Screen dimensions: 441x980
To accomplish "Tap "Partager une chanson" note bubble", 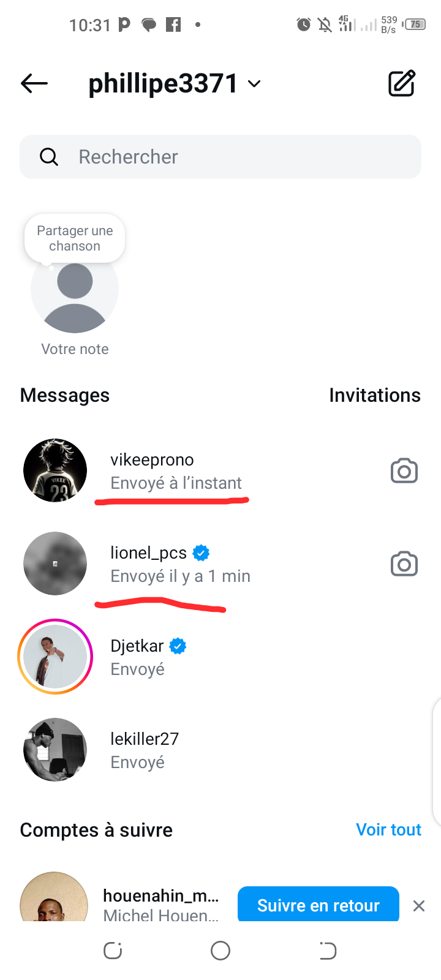I will (x=75, y=238).
